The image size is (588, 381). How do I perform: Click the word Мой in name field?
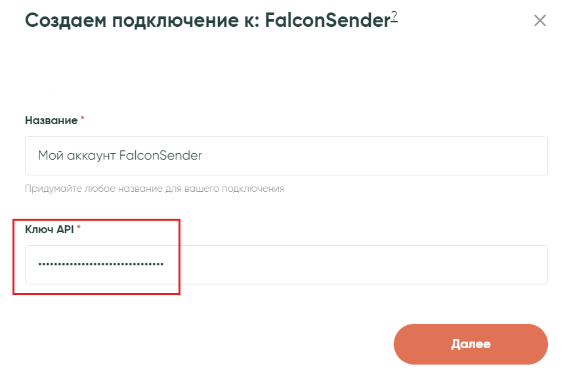point(48,156)
